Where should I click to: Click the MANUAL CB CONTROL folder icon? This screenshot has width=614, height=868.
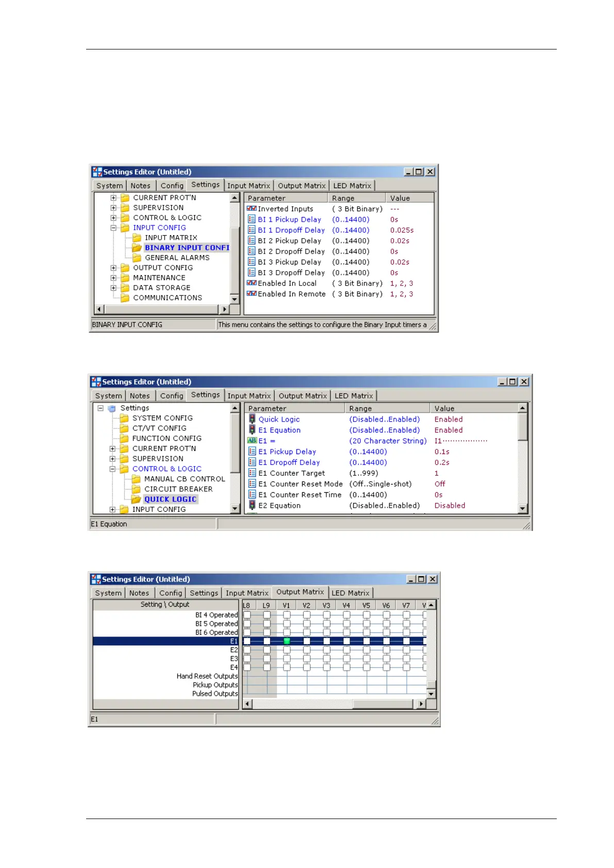(136, 479)
